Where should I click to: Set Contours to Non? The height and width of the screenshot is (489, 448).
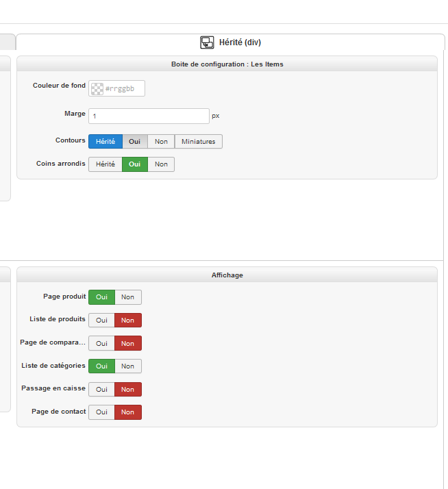(x=161, y=142)
